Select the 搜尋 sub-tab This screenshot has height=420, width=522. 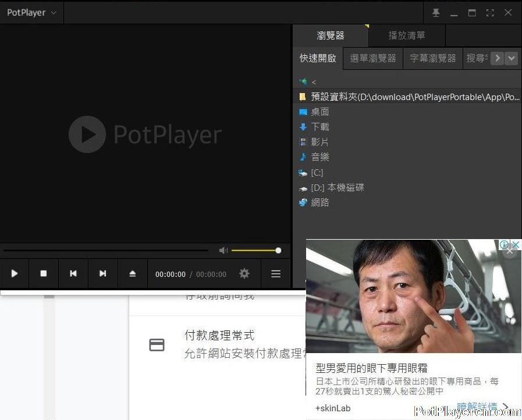[x=477, y=58]
